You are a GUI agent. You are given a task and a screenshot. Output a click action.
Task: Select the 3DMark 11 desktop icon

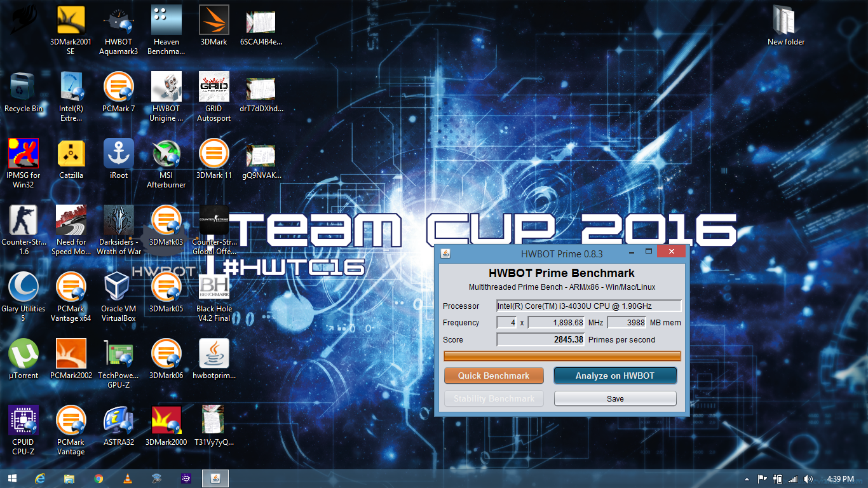click(x=214, y=159)
